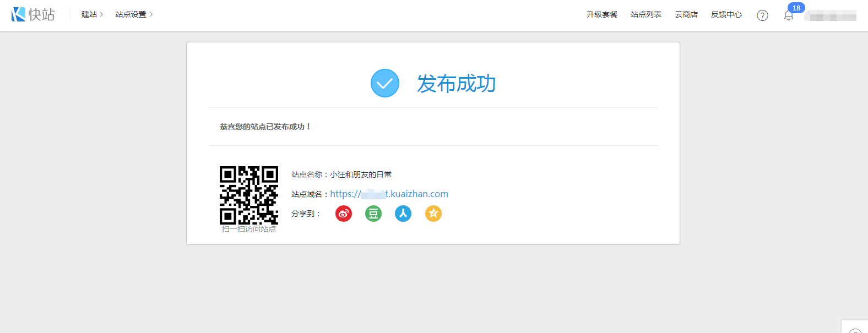Screen dimensions: 868x333
Task: Share the site to Weibo
Action: (x=344, y=214)
